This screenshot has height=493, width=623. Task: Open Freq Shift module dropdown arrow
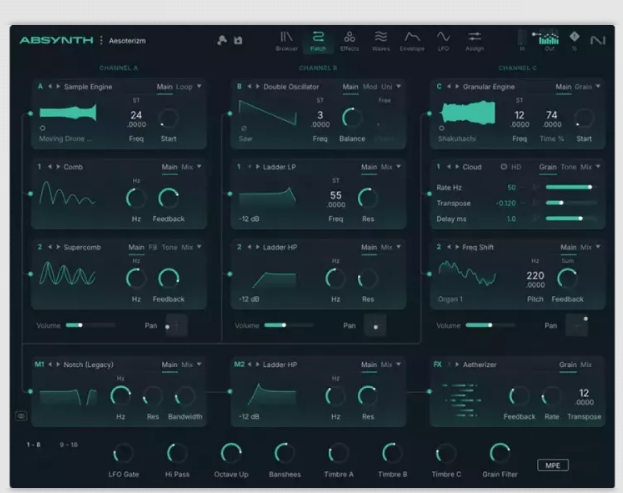pyautogui.click(x=598, y=247)
